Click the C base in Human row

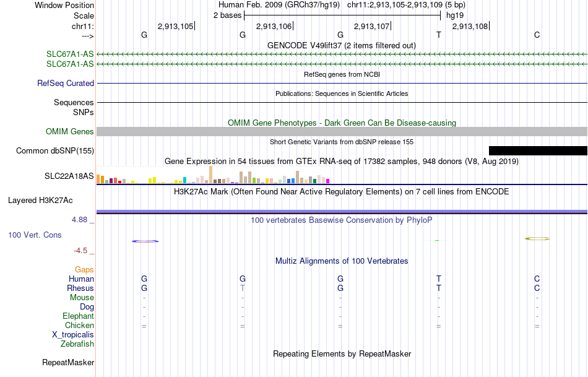click(537, 279)
